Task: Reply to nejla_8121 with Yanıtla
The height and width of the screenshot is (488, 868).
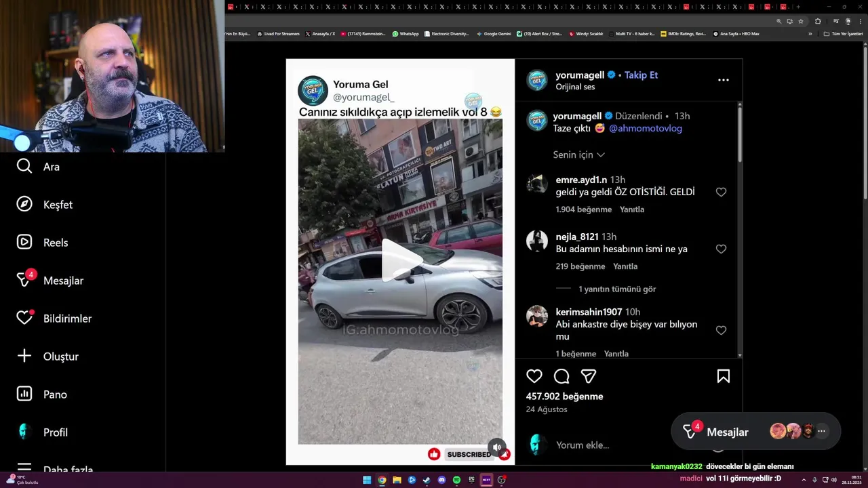Action: pyautogui.click(x=625, y=266)
